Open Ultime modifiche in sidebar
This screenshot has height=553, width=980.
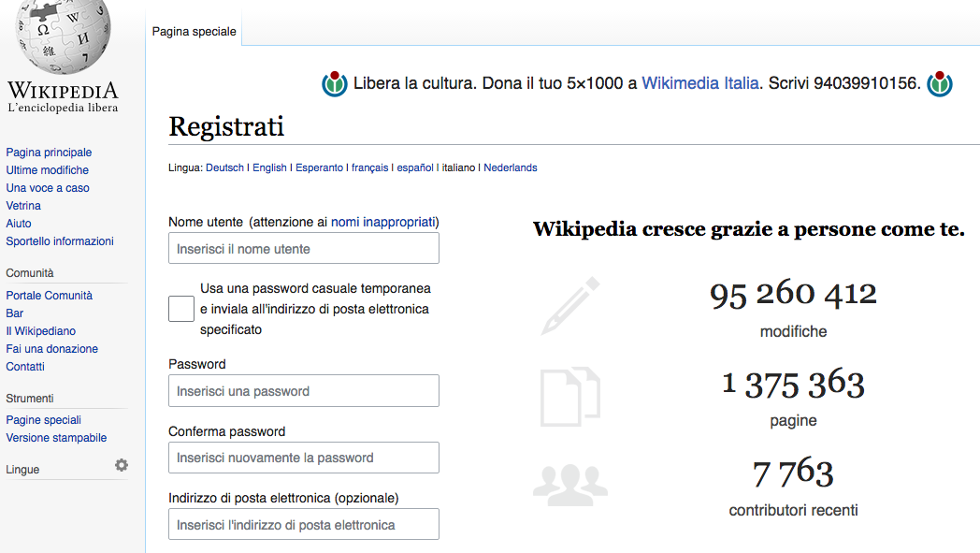click(x=48, y=170)
